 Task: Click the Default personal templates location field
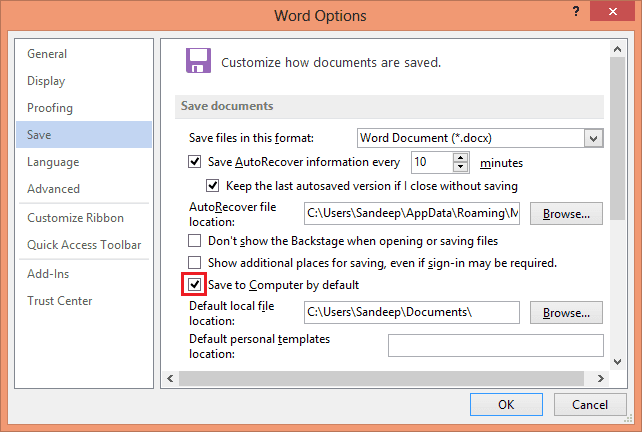pyautogui.click(x=495, y=346)
